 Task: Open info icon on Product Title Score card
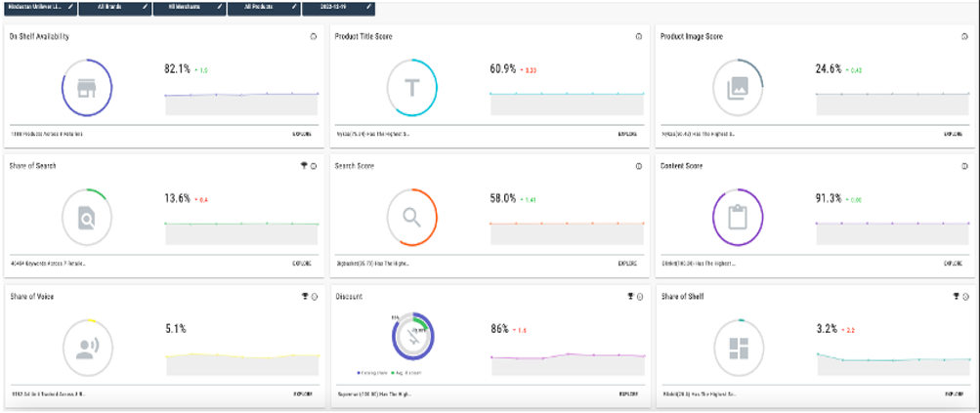coord(639,37)
